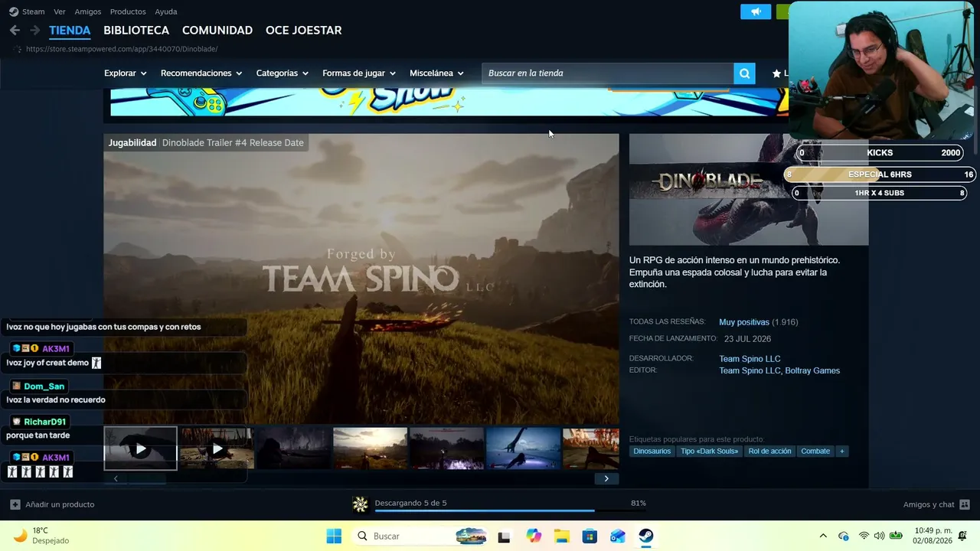Select the sixth blue dinosaur screenshot thumbnail
This screenshot has width=980, height=551.
coord(524,448)
